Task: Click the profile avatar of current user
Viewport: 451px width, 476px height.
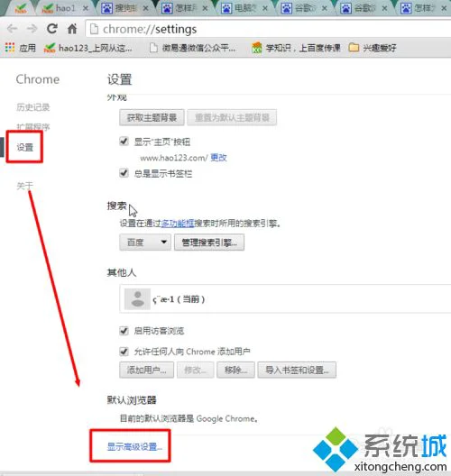Action: (x=138, y=299)
